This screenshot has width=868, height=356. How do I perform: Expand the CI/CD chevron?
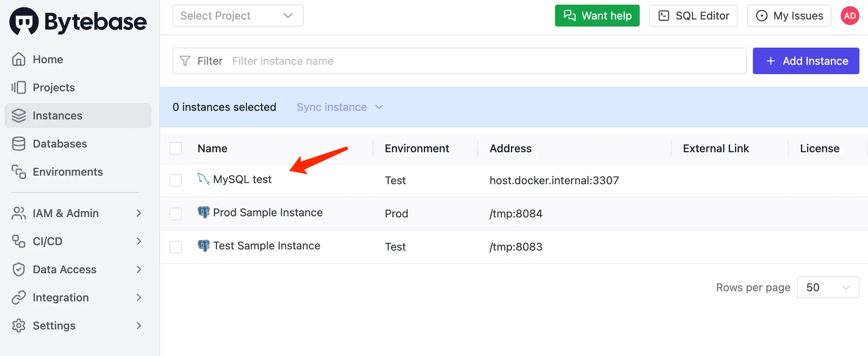(x=139, y=241)
